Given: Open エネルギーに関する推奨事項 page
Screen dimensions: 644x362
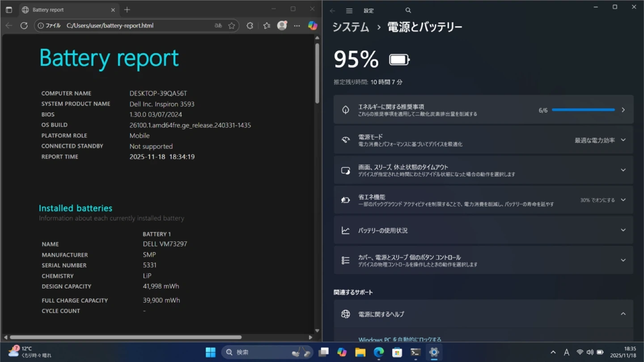Looking at the screenshot, I should [483, 110].
